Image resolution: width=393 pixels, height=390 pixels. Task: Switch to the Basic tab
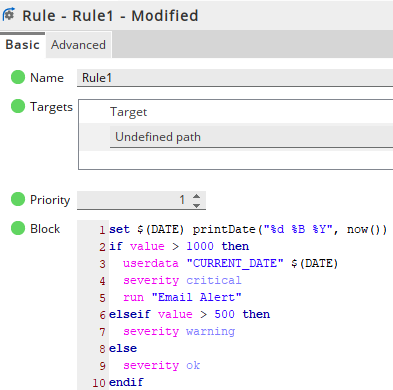click(22, 45)
